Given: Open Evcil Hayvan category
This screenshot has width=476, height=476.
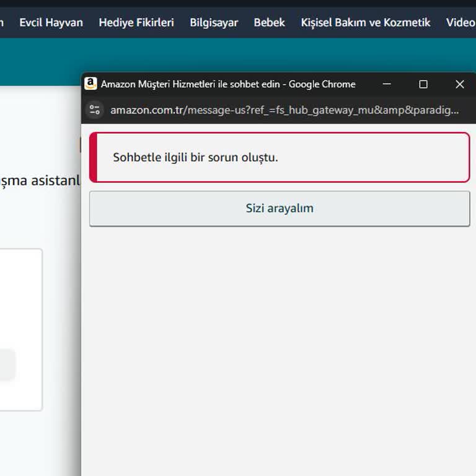Looking at the screenshot, I should 51,23.
